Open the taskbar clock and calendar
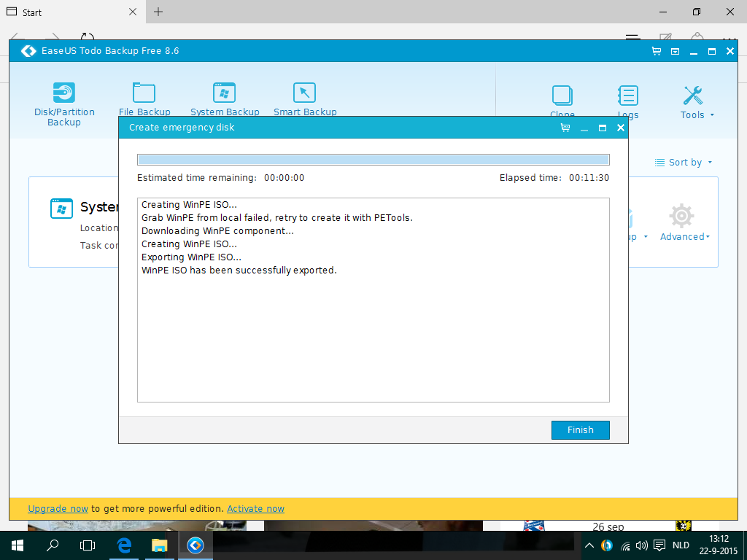This screenshot has width=747, height=560. pyautogui.click(x=719, y=545)
